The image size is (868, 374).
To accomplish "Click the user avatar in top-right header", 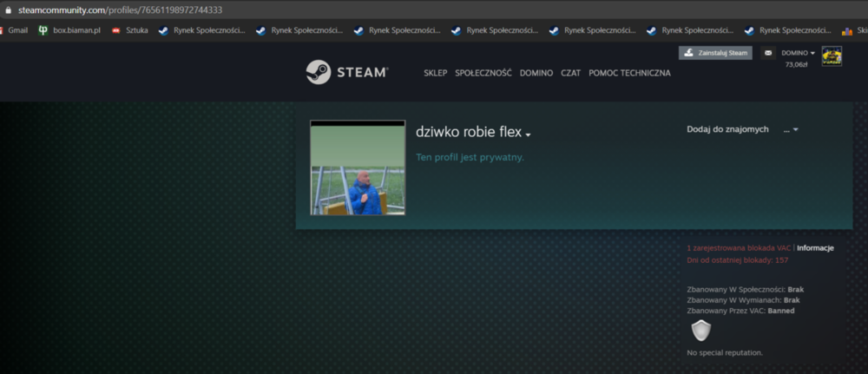I will 832,56.
